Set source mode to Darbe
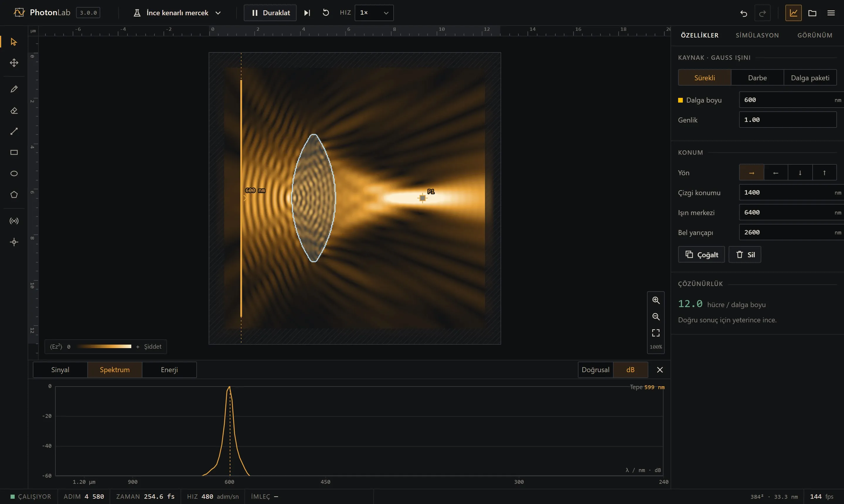Image resolution: width=844 pixels, height=504 pixels. click(757, 78)
